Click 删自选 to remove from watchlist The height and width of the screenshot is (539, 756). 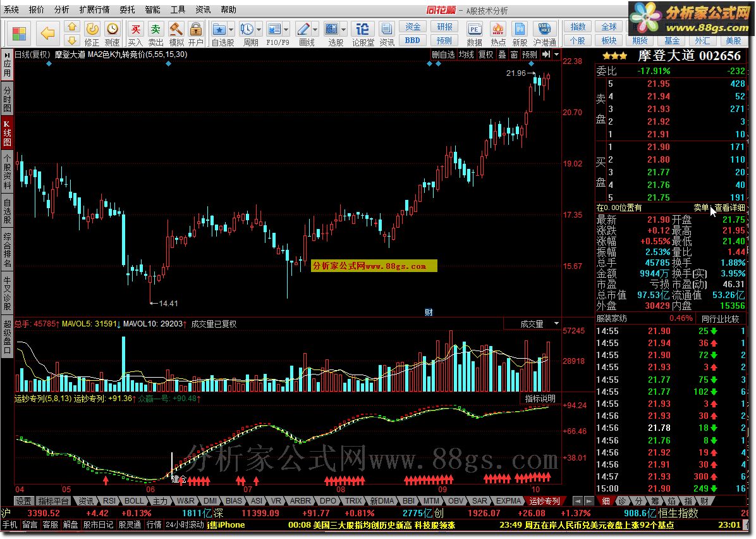click(443, 54)
